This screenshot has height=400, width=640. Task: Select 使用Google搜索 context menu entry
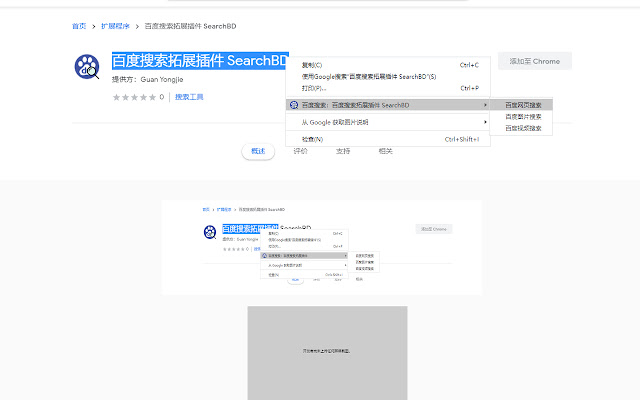(x=388, y=76)
